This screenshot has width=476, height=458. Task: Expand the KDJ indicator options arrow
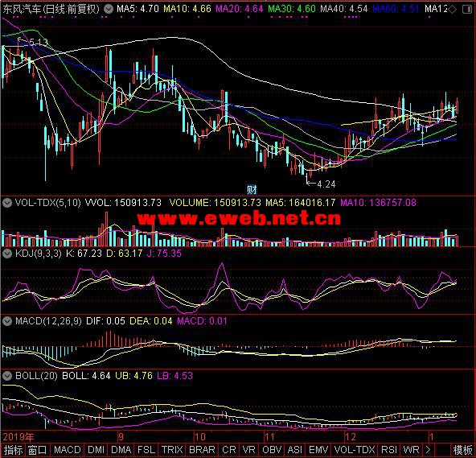click(7, 254)
